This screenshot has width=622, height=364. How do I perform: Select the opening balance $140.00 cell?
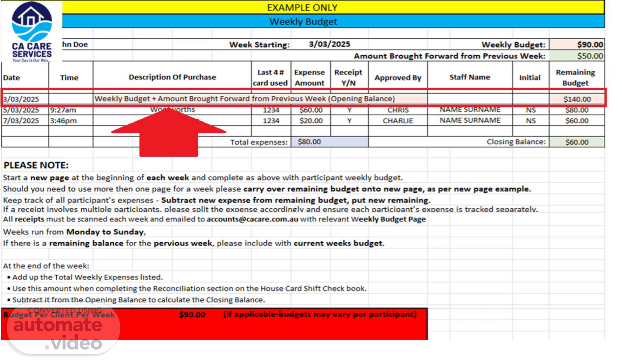pos(576,99)
